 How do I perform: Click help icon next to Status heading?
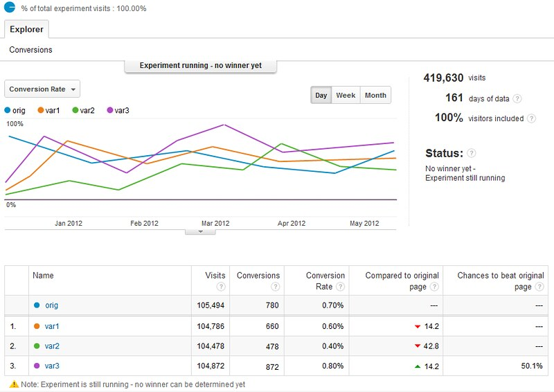coord(472,152)
